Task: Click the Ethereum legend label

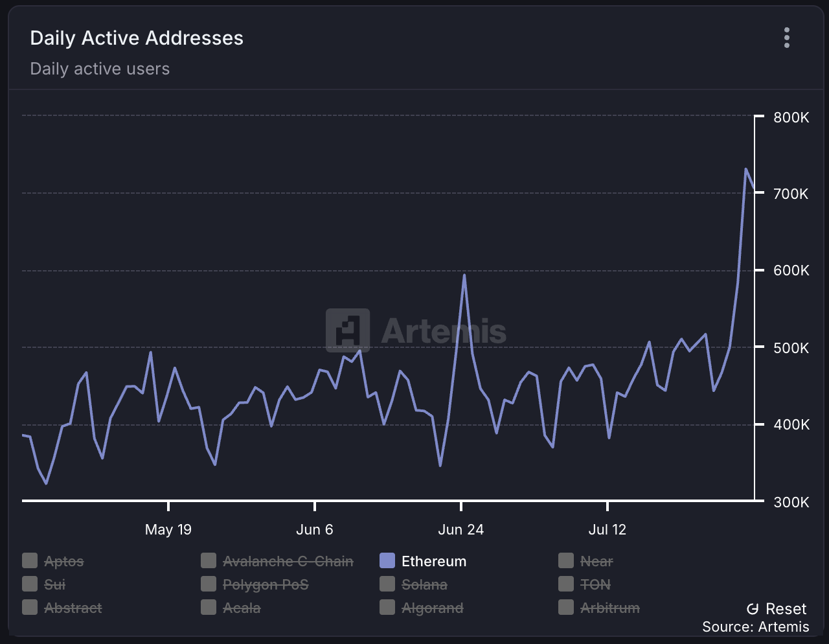Action: (434, 561)
